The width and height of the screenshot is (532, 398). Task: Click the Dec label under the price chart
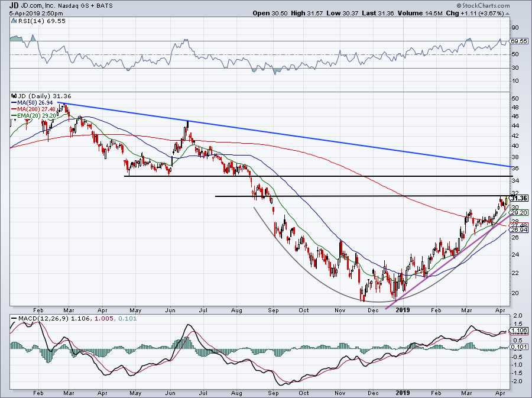pyautogui.click(x=373, y=310)
